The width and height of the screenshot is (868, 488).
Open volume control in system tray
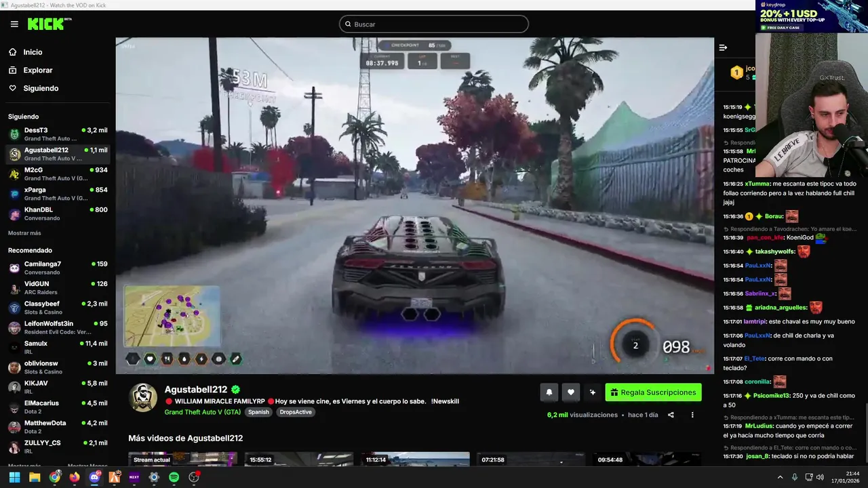tap(821, 477)
